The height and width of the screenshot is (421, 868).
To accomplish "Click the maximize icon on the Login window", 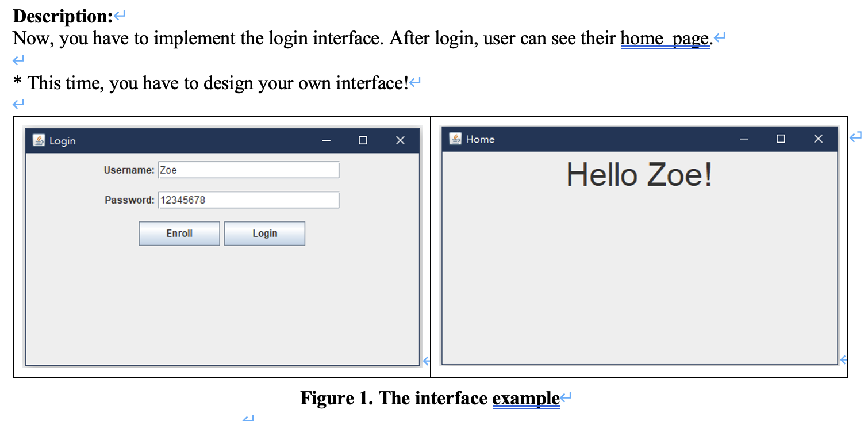I will [x=363, y=140].
